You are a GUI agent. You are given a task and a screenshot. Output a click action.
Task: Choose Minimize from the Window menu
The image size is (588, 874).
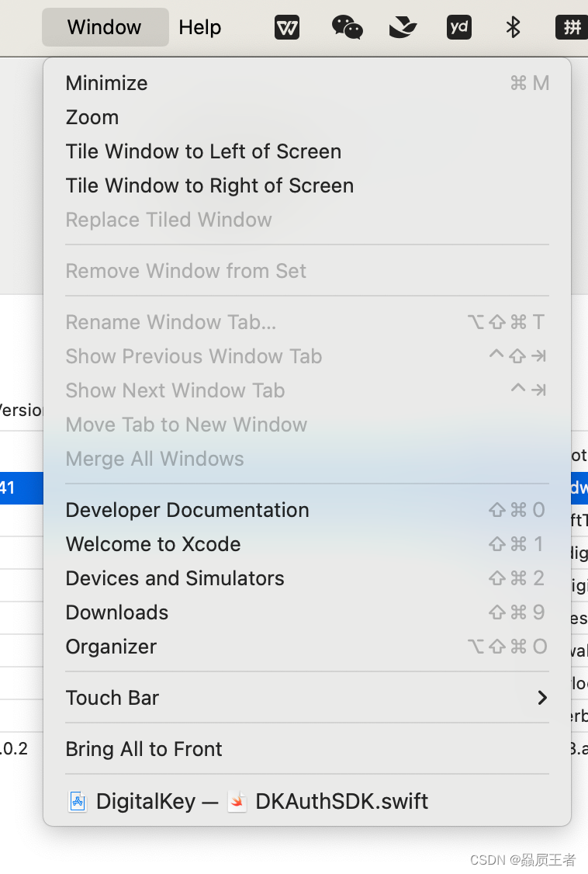click(x=307, y=83)
